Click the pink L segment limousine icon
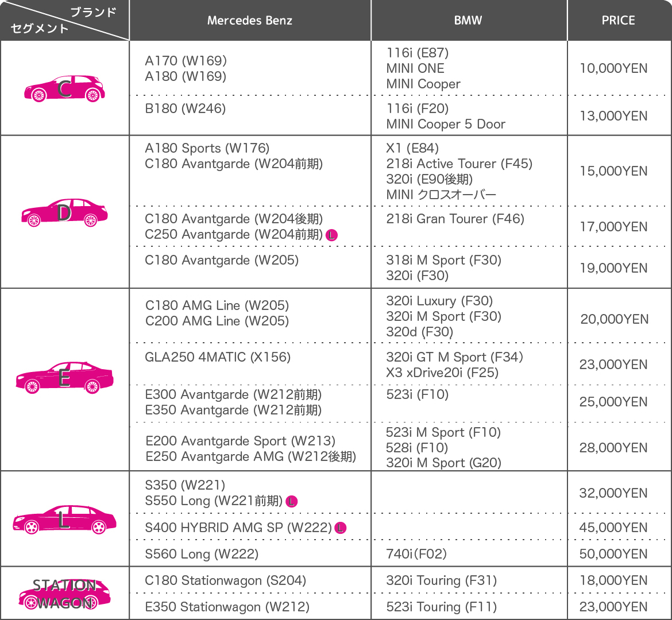 tap(64, 520)
